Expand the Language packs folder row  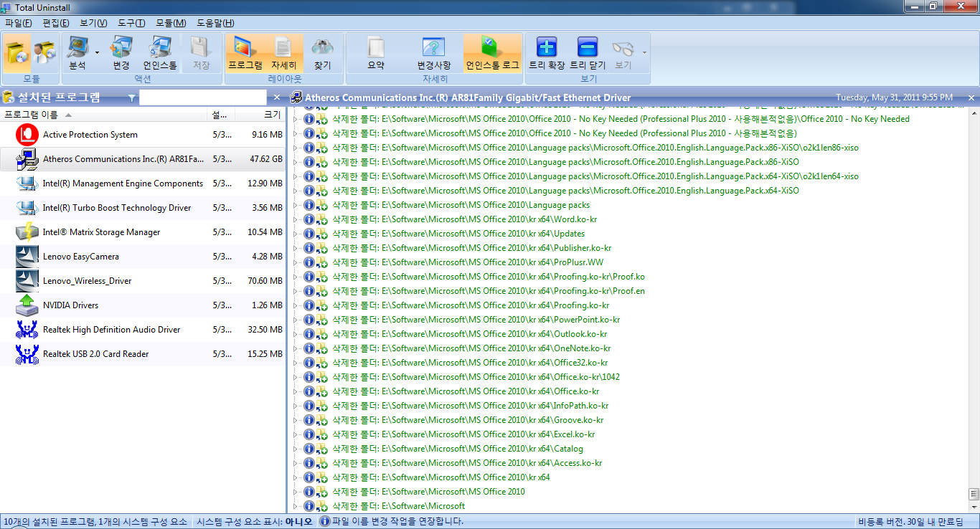[295, 205]
